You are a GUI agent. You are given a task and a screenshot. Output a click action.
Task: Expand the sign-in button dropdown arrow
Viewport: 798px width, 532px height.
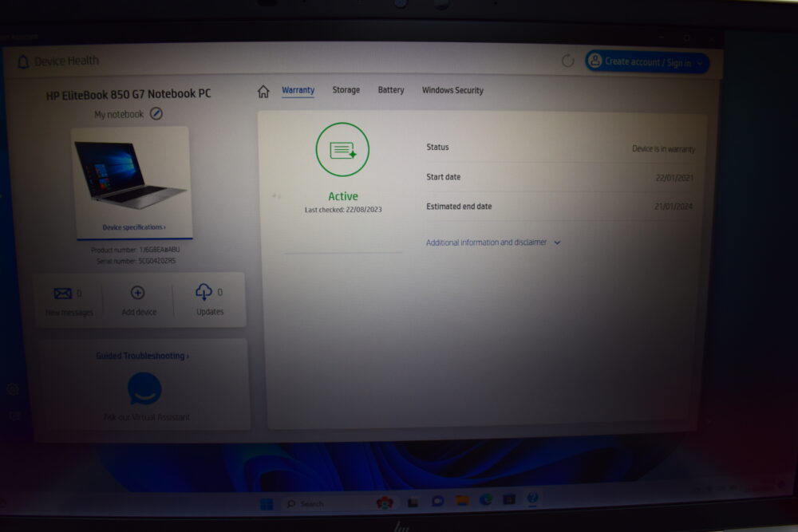click(701, 63)
